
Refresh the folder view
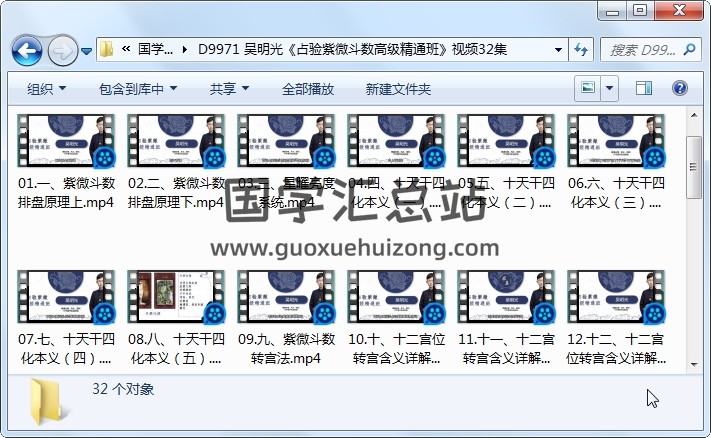[x=581, y=49]
